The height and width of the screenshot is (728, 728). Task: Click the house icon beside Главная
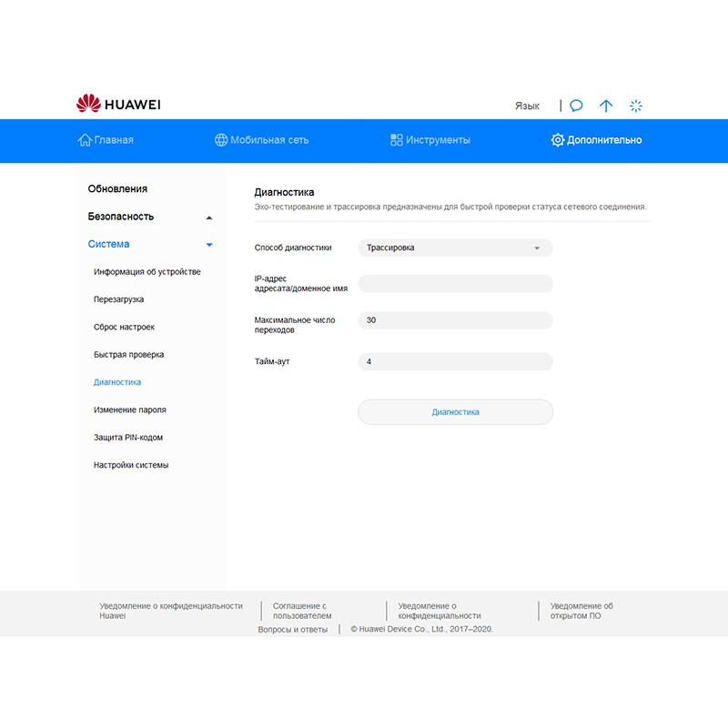tap(85, 140)
